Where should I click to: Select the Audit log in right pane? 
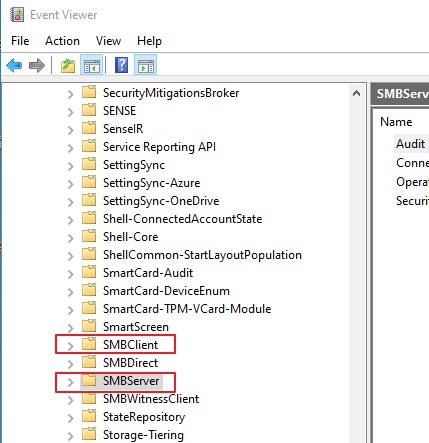pyautogui.click(x=411, y=144)
